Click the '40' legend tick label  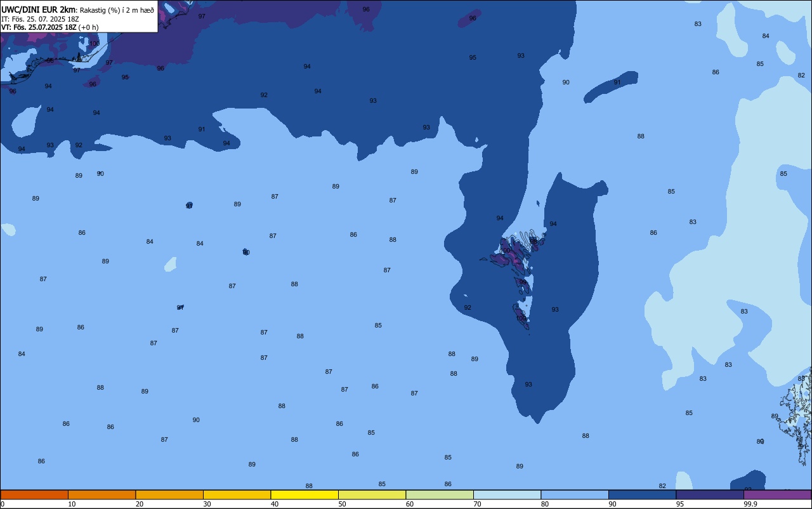(275, 504)
